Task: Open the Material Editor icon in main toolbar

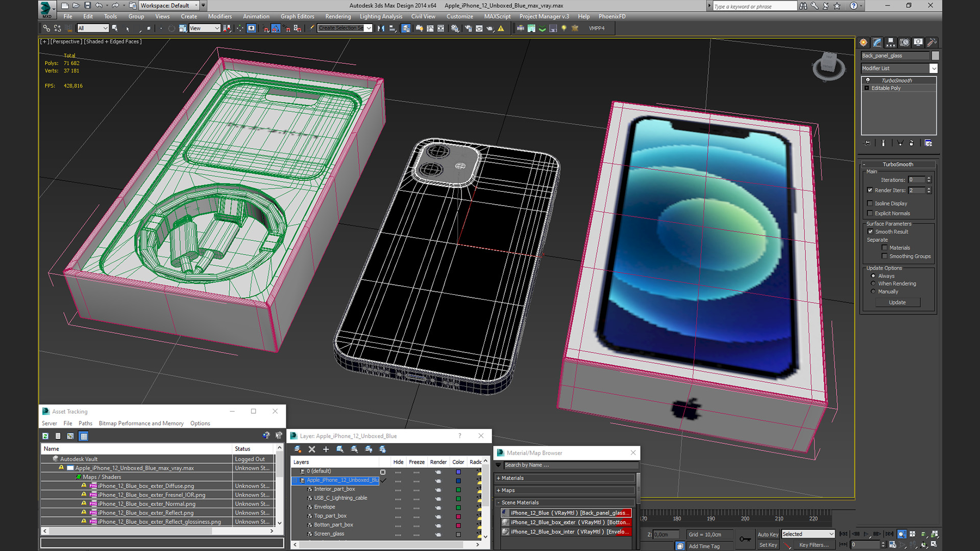Action: pos(455,29)
